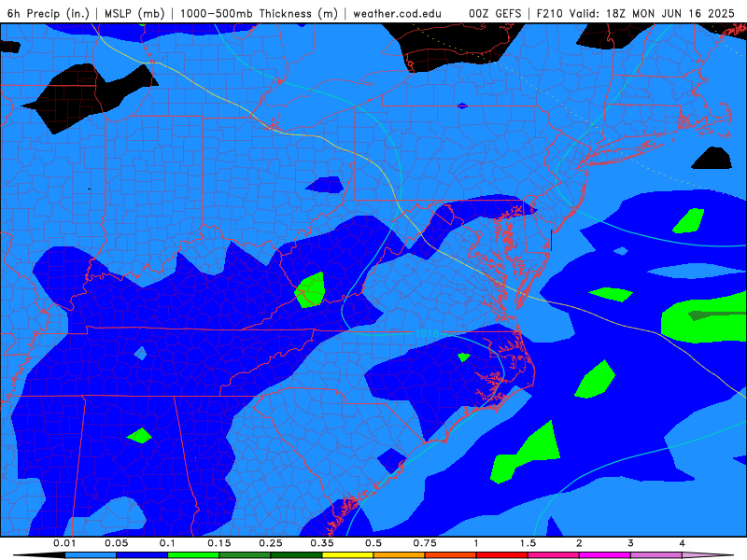Click the '6h Precip (in.)' title text
747x560 pixels.
49,13
